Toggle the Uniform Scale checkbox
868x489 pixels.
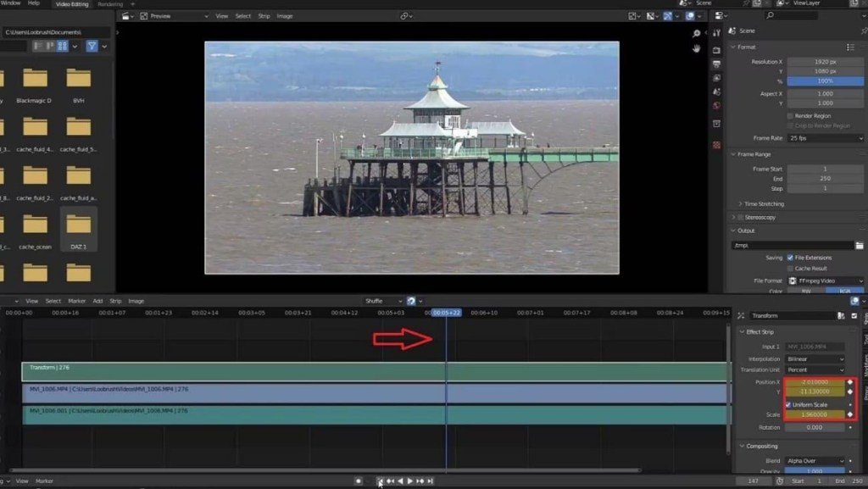(x=788, y=404)
